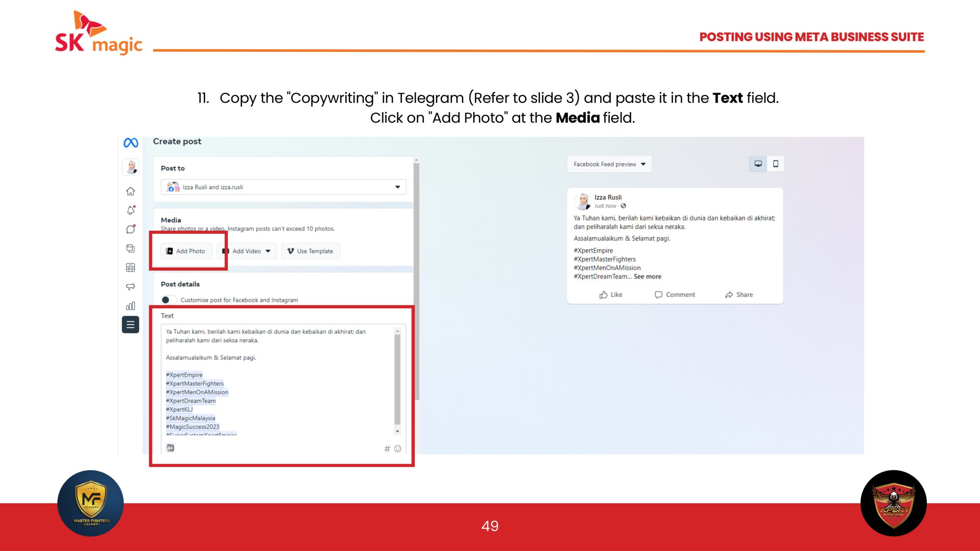Viewport: 980px width, 551px height.
Task: Switch preview to desktop view
Action: (x=758, y=164)
